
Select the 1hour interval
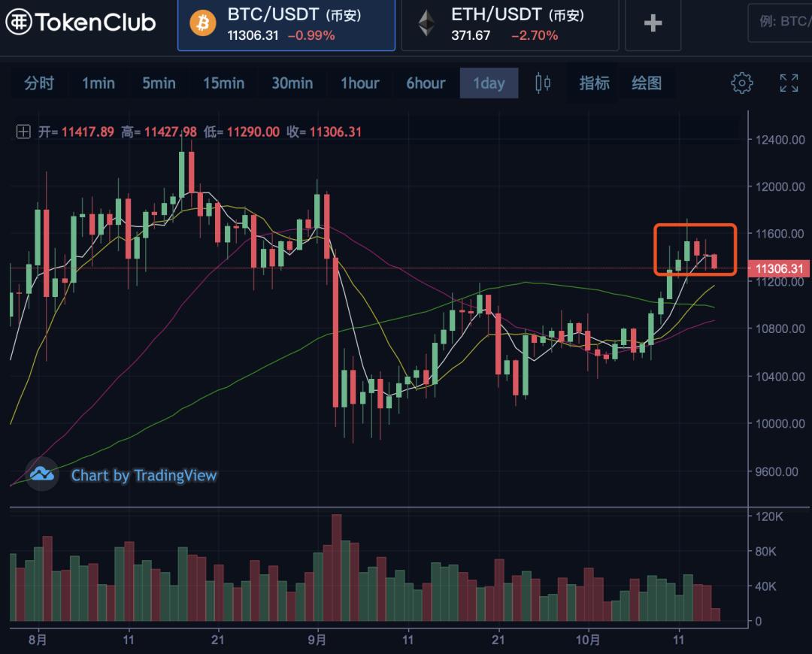tap(359, 83)
